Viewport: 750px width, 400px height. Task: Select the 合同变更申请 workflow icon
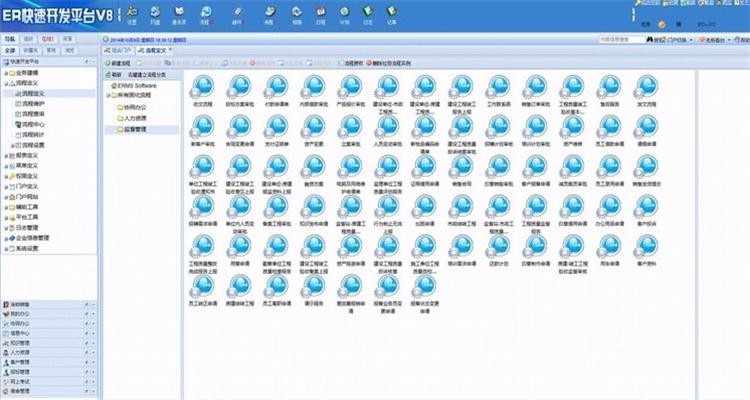pyautogui.click(x=240, y=127)
